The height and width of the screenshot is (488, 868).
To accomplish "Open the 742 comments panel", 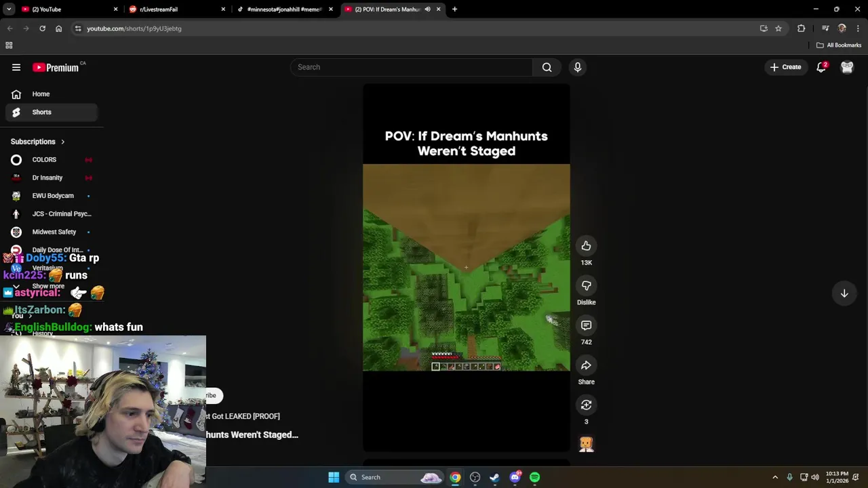I will [586, 325].
